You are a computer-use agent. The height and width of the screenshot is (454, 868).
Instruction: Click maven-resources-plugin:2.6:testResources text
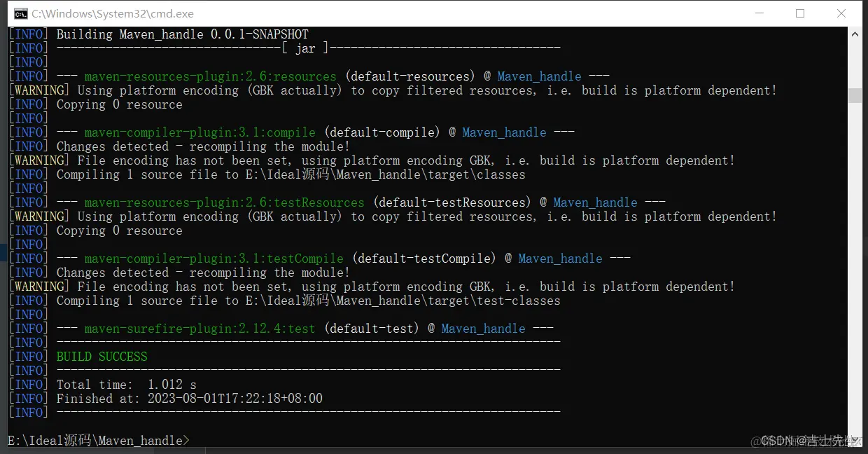pos(224,202)
